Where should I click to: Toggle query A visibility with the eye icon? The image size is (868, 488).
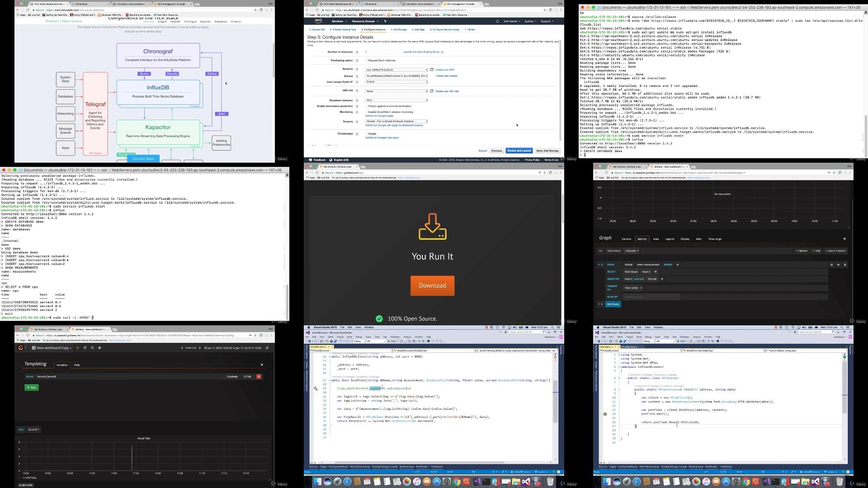point(838,265)
